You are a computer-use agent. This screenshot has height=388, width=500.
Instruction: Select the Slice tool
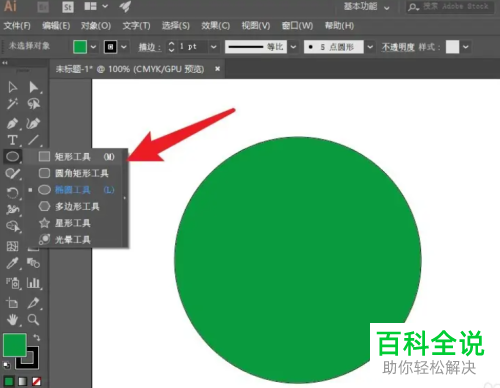tap(33, 303)
